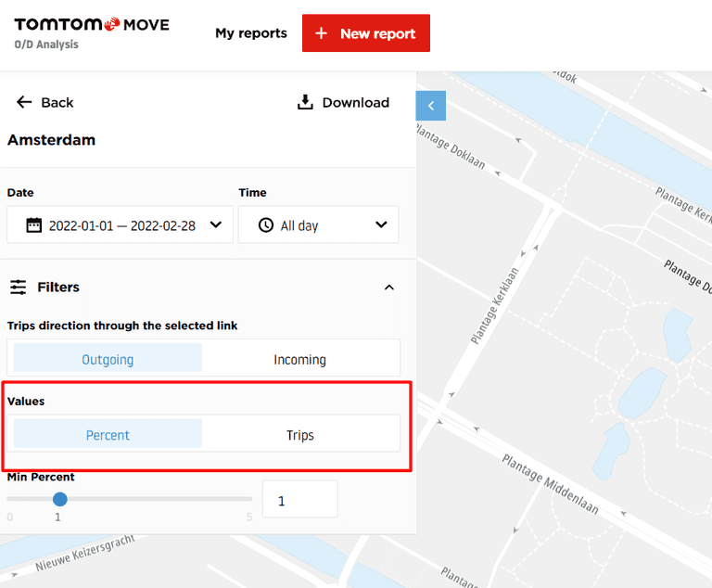Collapse the Filters section chevron

click(389, 288)
